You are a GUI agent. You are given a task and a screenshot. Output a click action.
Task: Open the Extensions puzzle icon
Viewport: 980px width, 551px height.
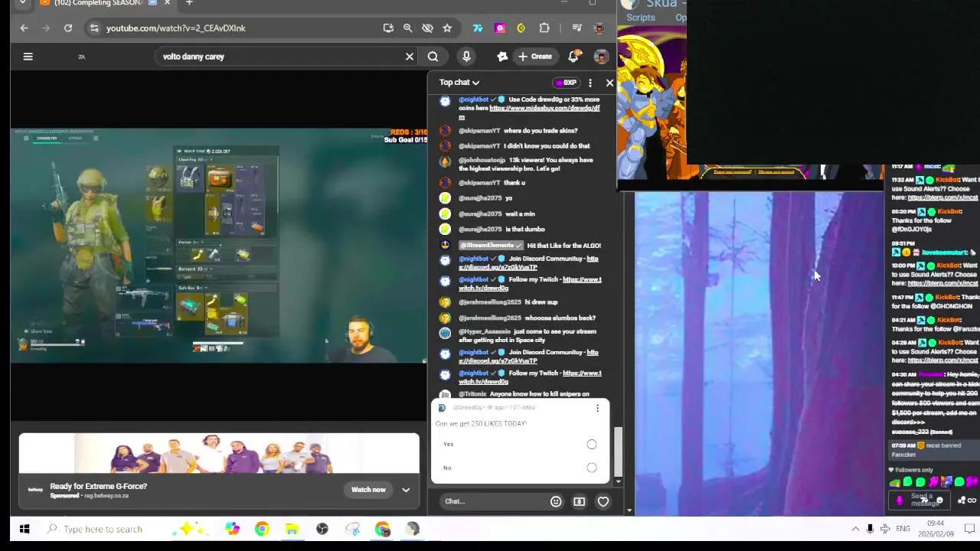[544, 28]
